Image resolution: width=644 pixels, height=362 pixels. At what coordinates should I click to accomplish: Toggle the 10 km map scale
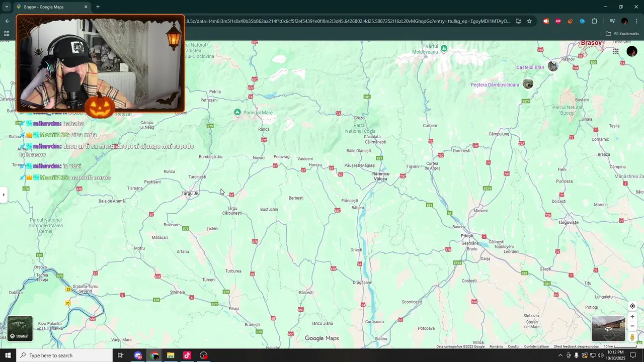pyautogui.click(x=620, y=346)
